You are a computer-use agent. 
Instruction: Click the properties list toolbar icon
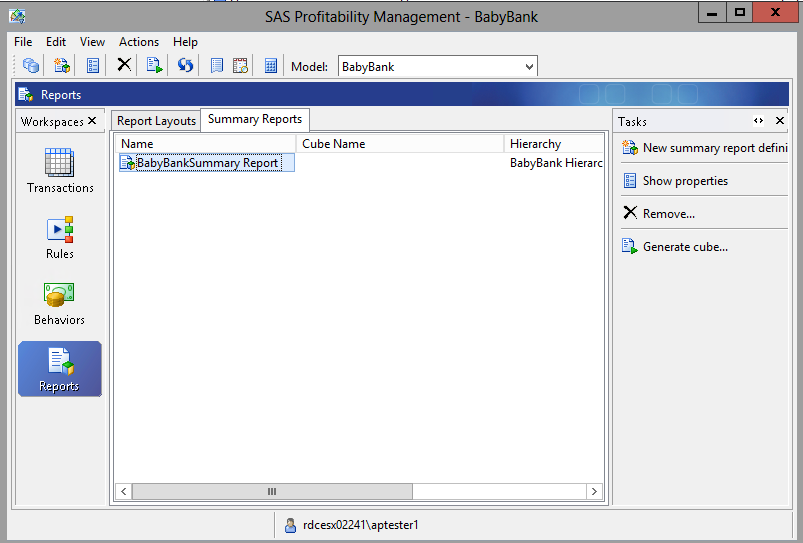[x=93, y=66]
